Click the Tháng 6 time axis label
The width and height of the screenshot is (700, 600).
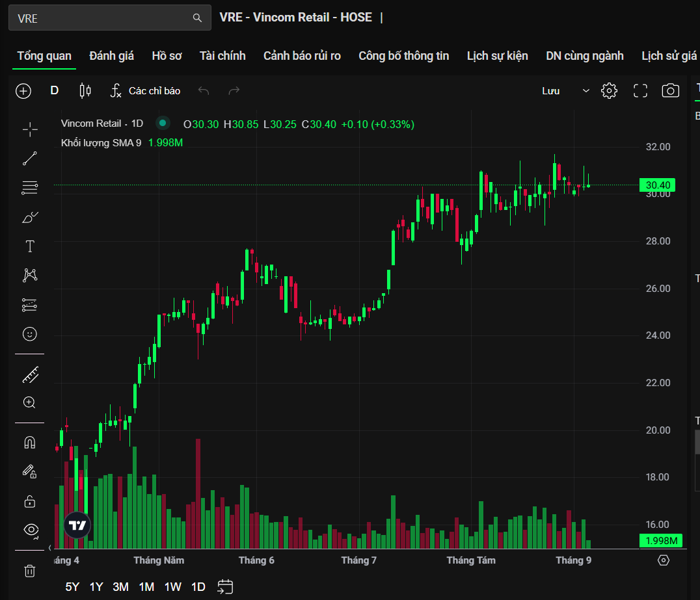pos(256,560)
